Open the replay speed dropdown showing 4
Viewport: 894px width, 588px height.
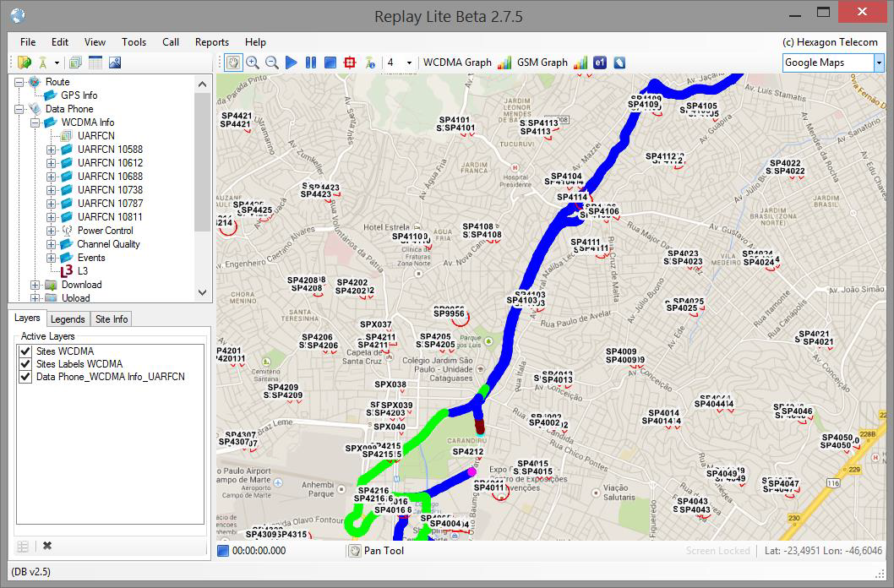409,63
